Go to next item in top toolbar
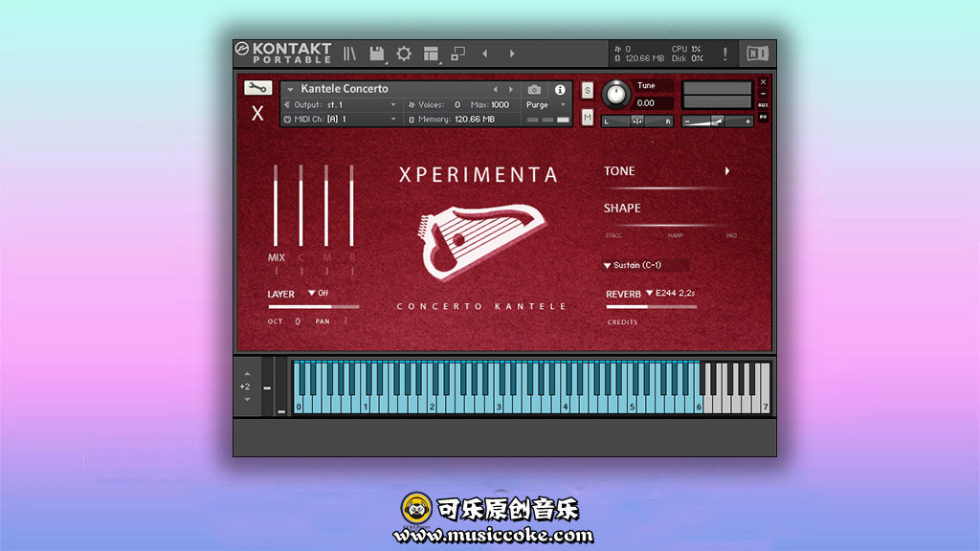Viewport: 980px width, 551px height. pos(512,54)
